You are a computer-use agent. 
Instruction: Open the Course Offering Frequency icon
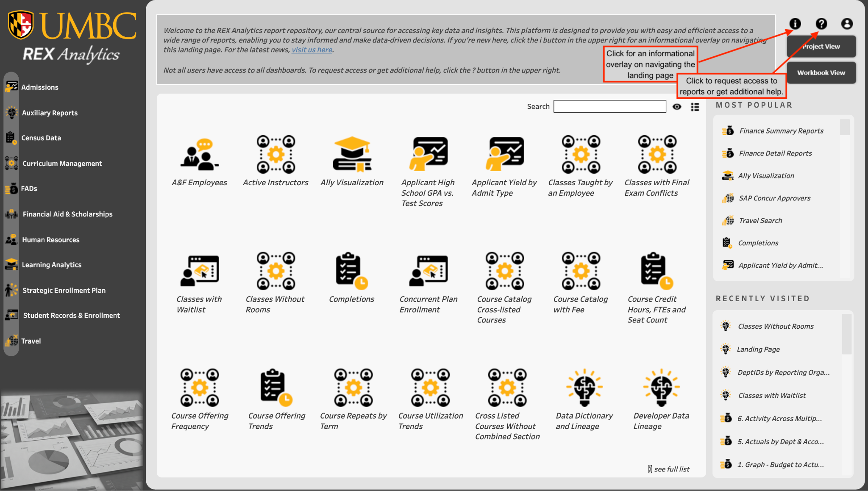[x=200, y=387]
